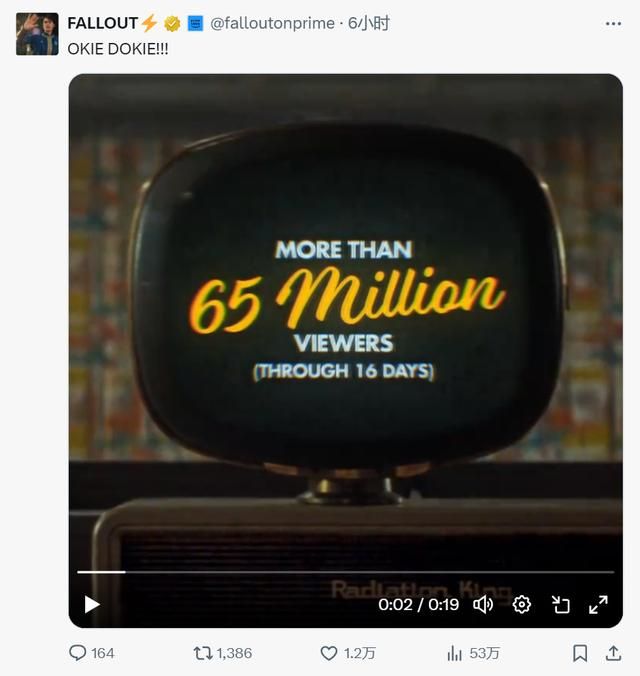This screenshot has height=676, width=640.
Task: Like the post with the heart icon
Action: click(329, 653)
